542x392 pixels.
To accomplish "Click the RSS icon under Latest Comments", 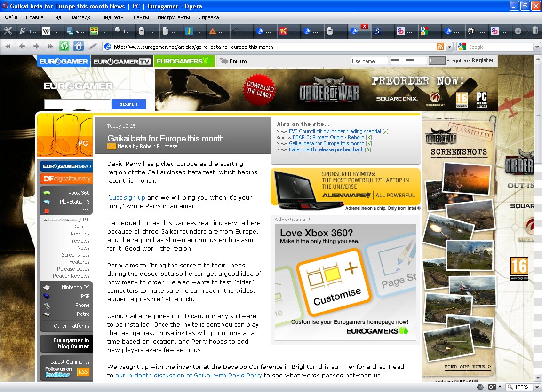I will pos(83,372).
